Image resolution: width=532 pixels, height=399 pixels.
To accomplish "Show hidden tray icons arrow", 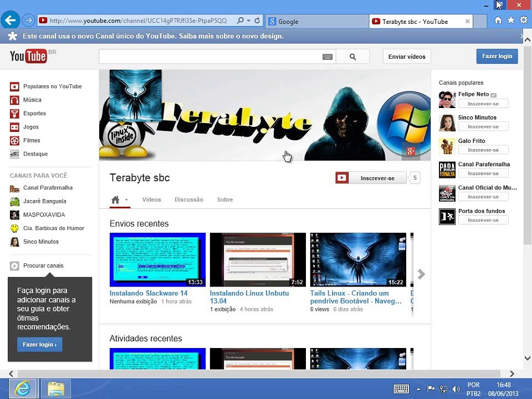I will tap(418, 389).
